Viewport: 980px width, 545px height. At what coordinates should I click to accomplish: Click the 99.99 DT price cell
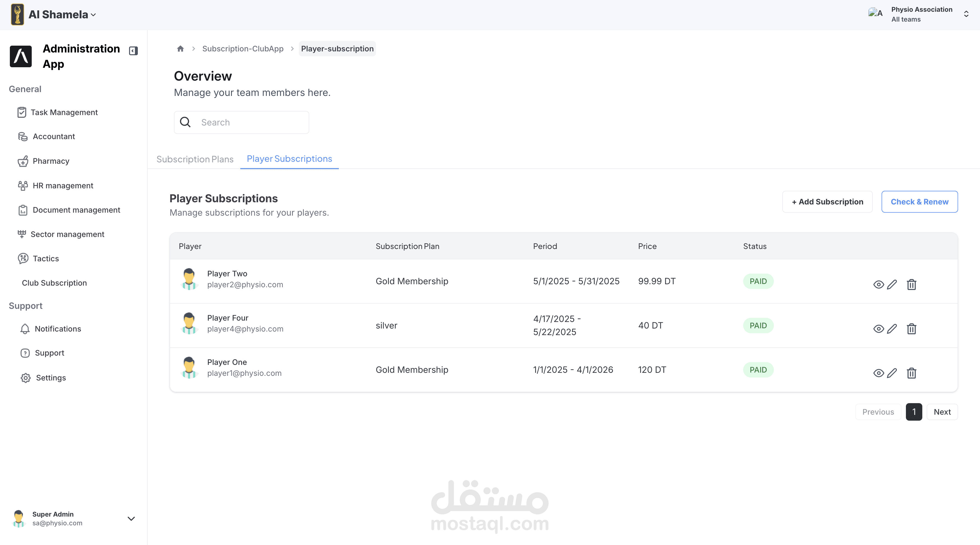click(657, 281)
